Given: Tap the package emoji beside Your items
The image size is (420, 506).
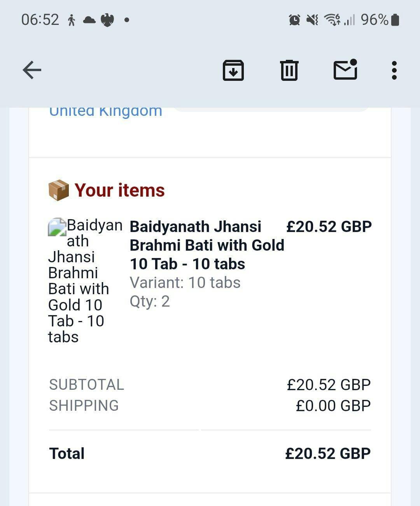Looking at the screenshot, I should (x=58, y=190).
